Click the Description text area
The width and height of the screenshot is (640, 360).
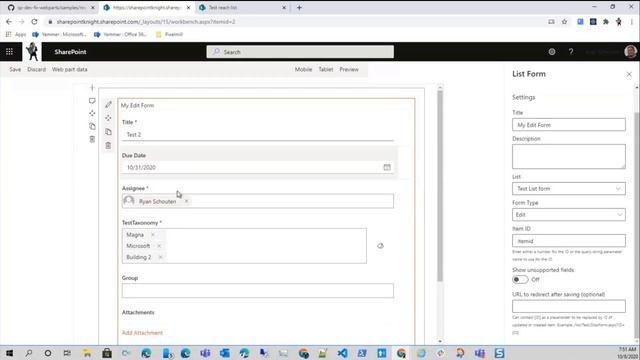click(x=569, y=156)
